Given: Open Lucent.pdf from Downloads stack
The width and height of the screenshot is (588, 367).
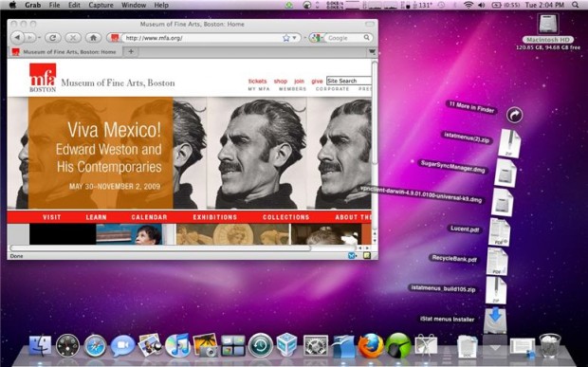Looking at the screenshot, I should (499, 232).
